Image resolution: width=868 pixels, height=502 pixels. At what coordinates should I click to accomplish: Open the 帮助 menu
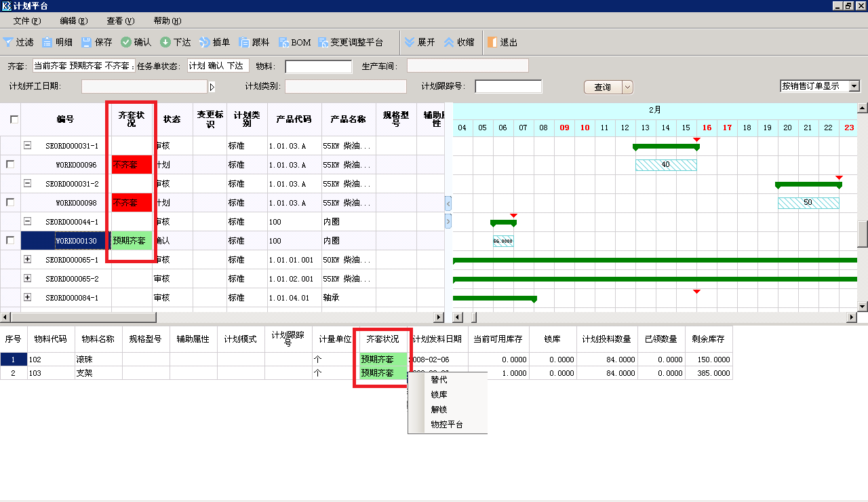pyautogui.click(x=167, y=21)
